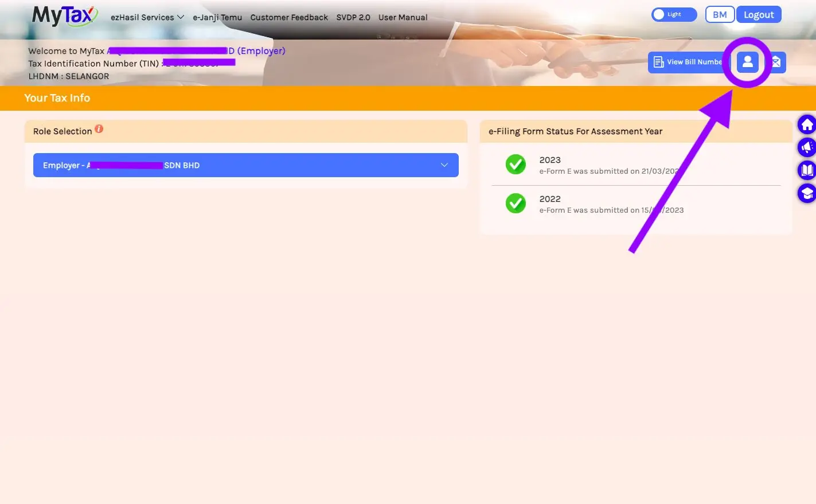Click the chevron in Employer dropdown

[444, 165]
